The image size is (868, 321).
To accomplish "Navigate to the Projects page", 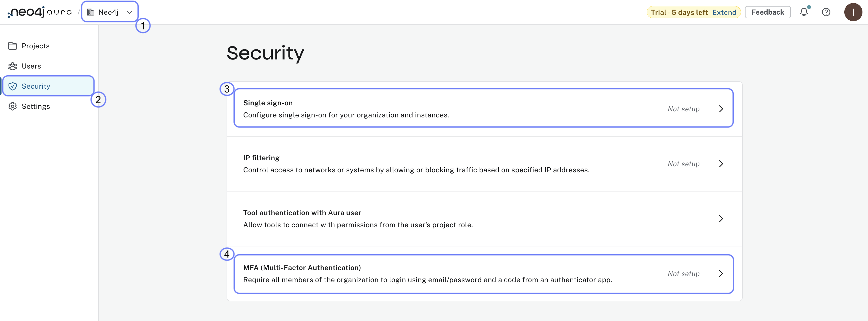I will point(35,46).
